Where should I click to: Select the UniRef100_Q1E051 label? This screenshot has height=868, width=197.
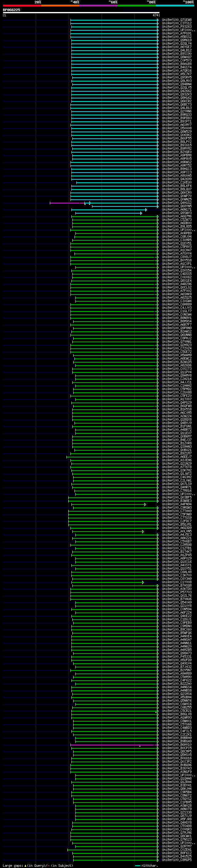point(176,243)
